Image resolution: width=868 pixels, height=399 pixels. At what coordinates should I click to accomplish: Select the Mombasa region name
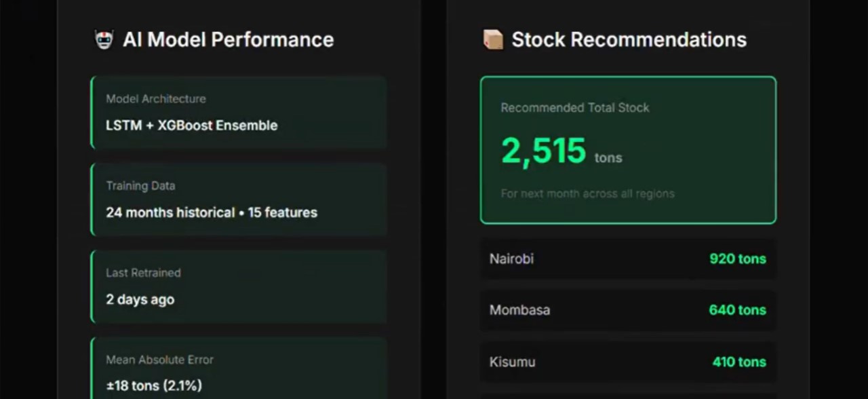(519, 310)
